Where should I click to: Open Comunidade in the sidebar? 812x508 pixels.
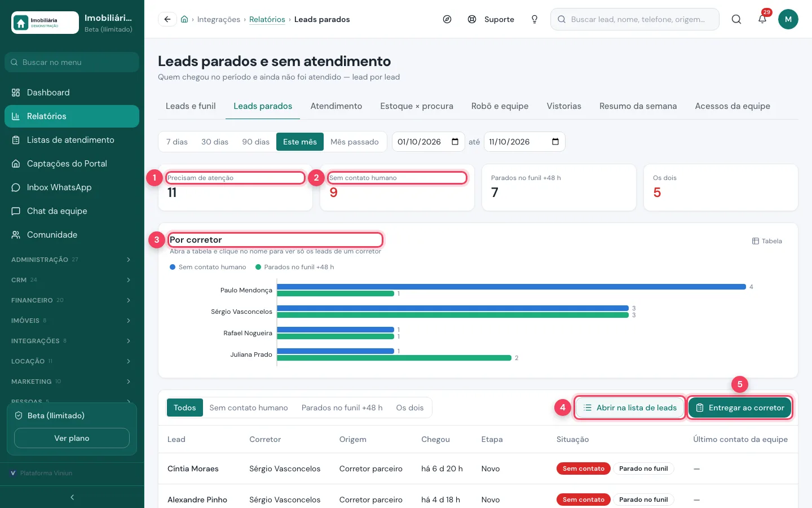click(x=72, y=235)
